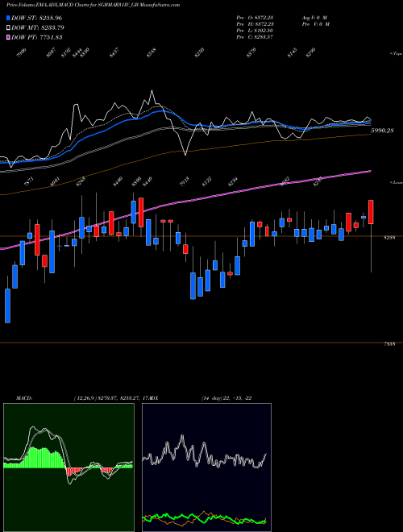
Task: Click the '<Lows' axis marker
Action: 397,182
